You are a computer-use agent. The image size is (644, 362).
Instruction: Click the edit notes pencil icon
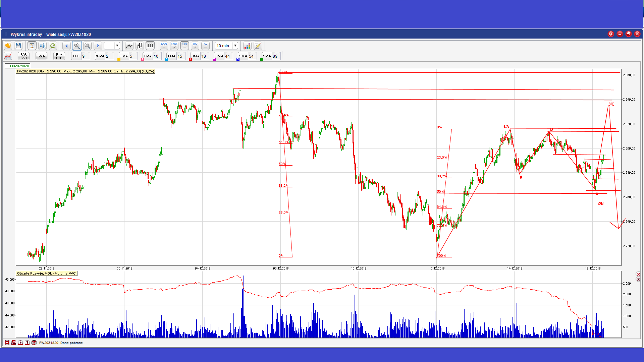(258, 46)
